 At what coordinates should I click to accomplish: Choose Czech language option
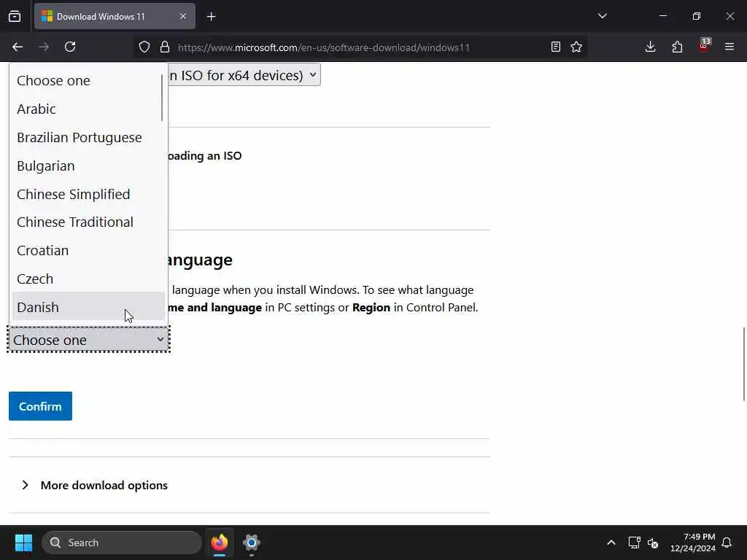point(88,279)
